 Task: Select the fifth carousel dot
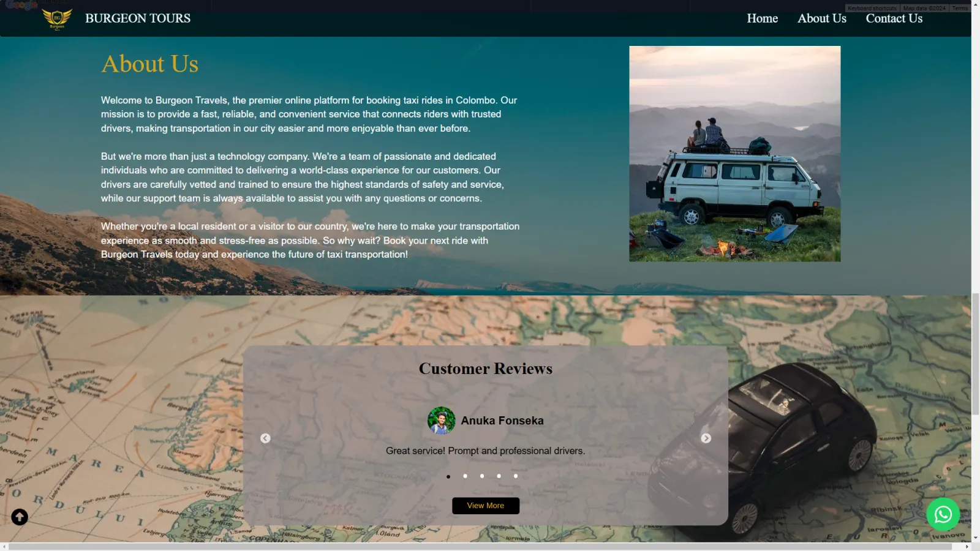click(516, 476)
